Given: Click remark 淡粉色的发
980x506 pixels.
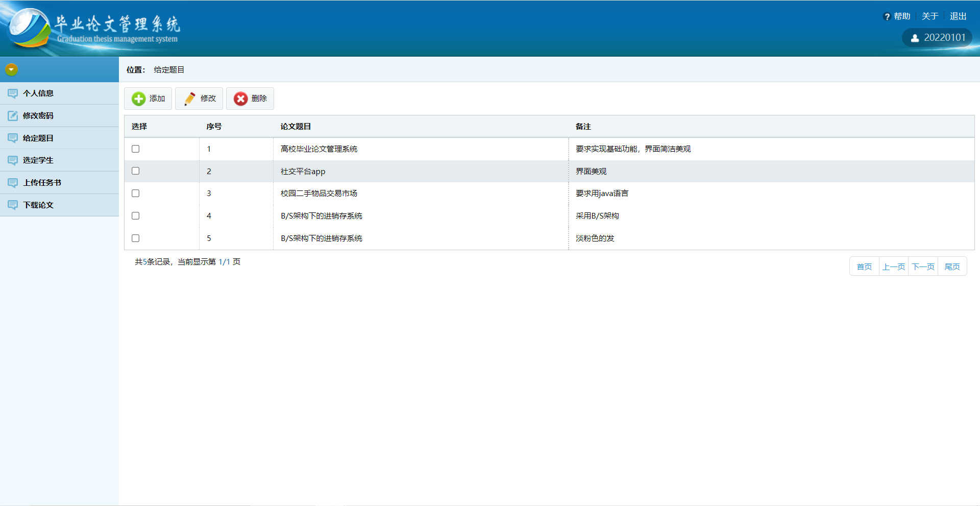Looking at the screenshot, I should tap(595, 238).
